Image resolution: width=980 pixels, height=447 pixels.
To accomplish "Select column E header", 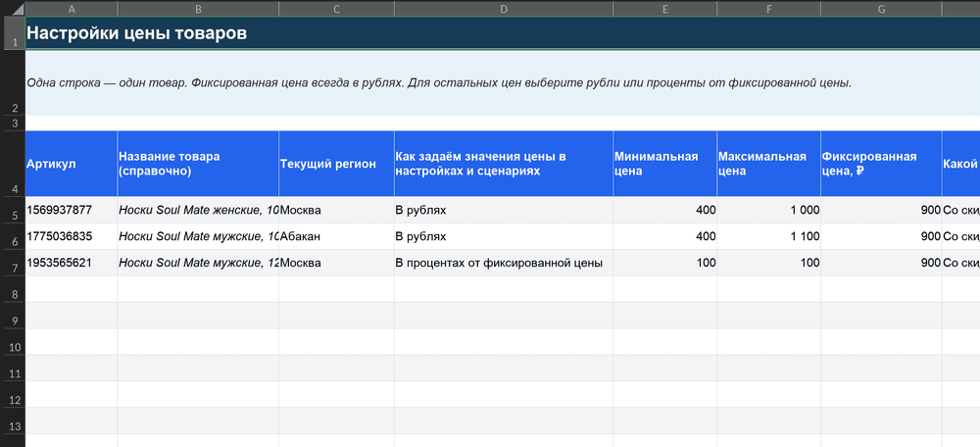I will tap(665, 9).
